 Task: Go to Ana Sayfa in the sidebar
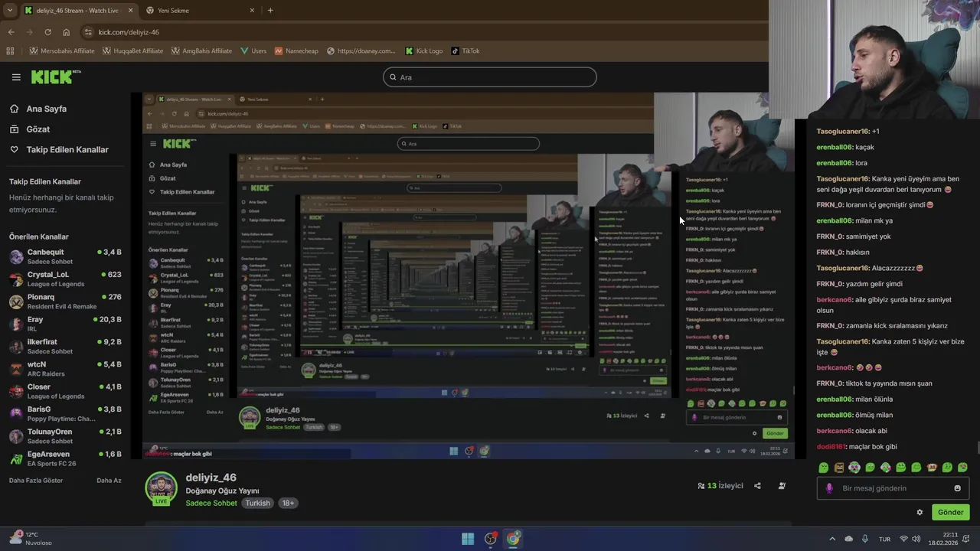(47, 109)
